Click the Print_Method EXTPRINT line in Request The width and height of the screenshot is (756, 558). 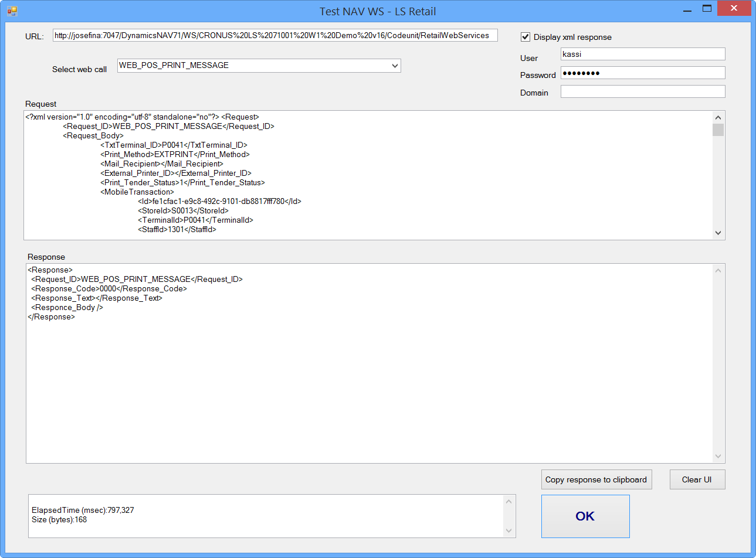coord(175,154)
